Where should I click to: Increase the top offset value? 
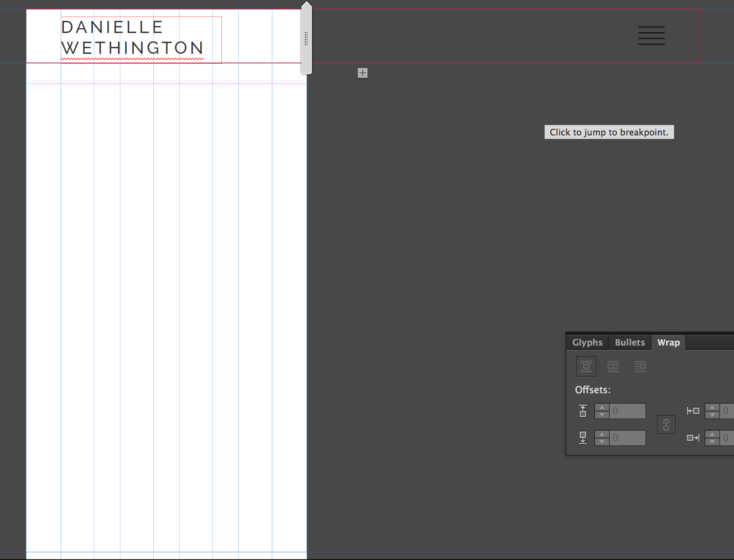point(602,408)
